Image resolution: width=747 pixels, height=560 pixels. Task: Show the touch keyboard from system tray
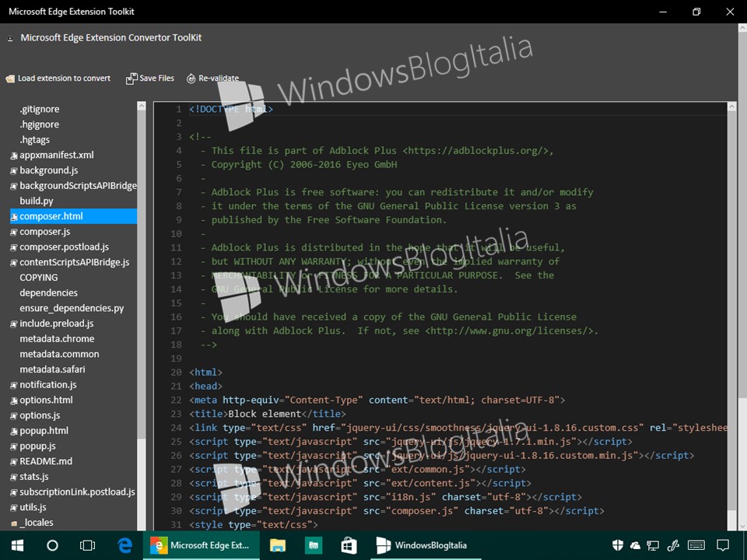(696, 545)
